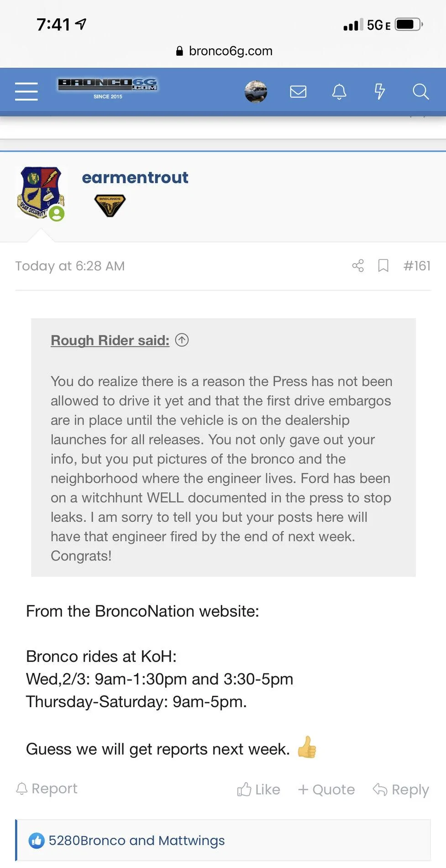Open permalink for post #161
446x868 pixels.
417,265
